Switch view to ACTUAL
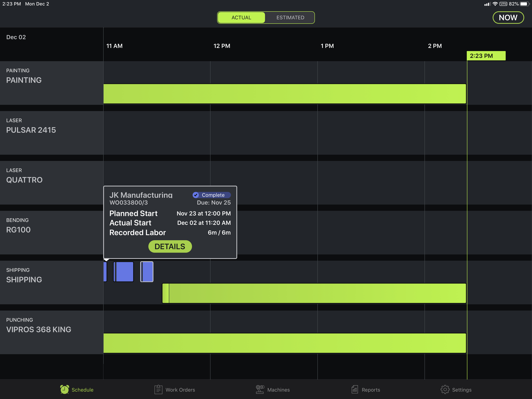This screenshot has width=532, height=399. [x=241, y=18]
